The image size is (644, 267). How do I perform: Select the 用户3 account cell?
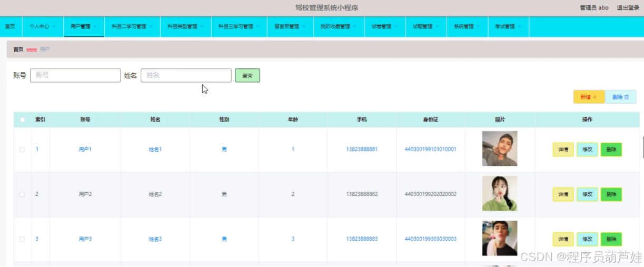(x=85, y=239)
